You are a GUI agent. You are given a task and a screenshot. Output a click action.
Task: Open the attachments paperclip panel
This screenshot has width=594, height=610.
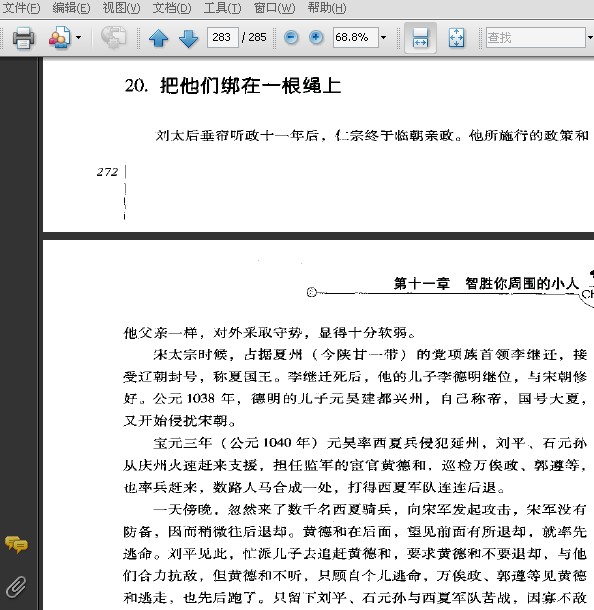(x=16, y=587)
